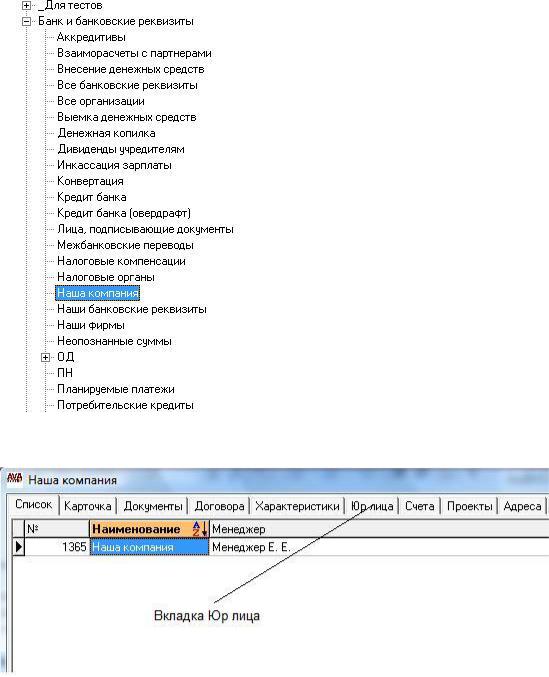This screenshot has width=549, height=677.
Task: Open the Аккредитивы tree item
Action: click(91, 38)
